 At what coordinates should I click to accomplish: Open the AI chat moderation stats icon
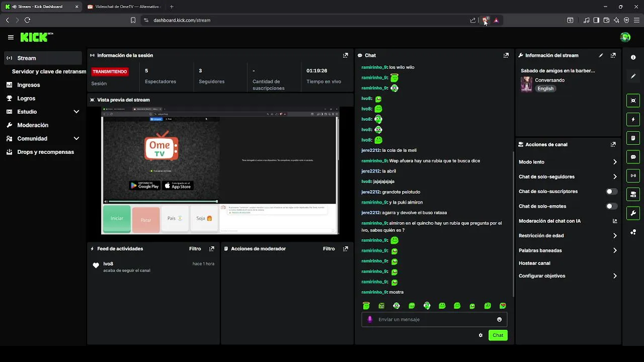pos(614,221)
